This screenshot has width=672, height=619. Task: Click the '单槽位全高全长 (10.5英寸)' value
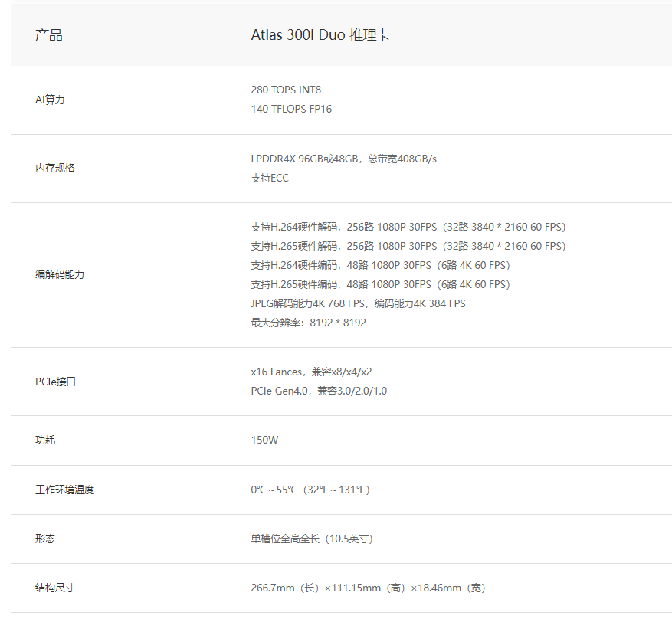tap(312, 539)
